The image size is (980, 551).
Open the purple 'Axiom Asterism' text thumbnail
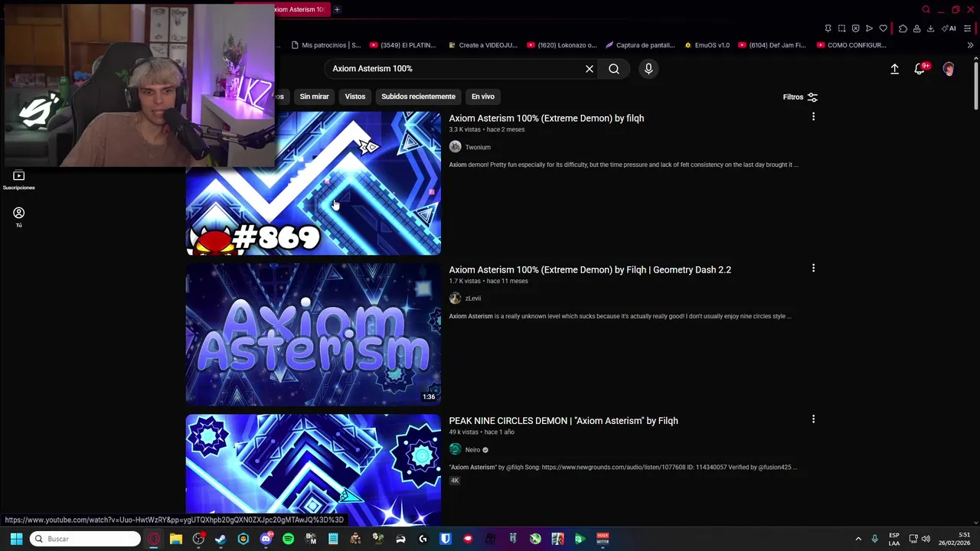(x=313, y=334)
